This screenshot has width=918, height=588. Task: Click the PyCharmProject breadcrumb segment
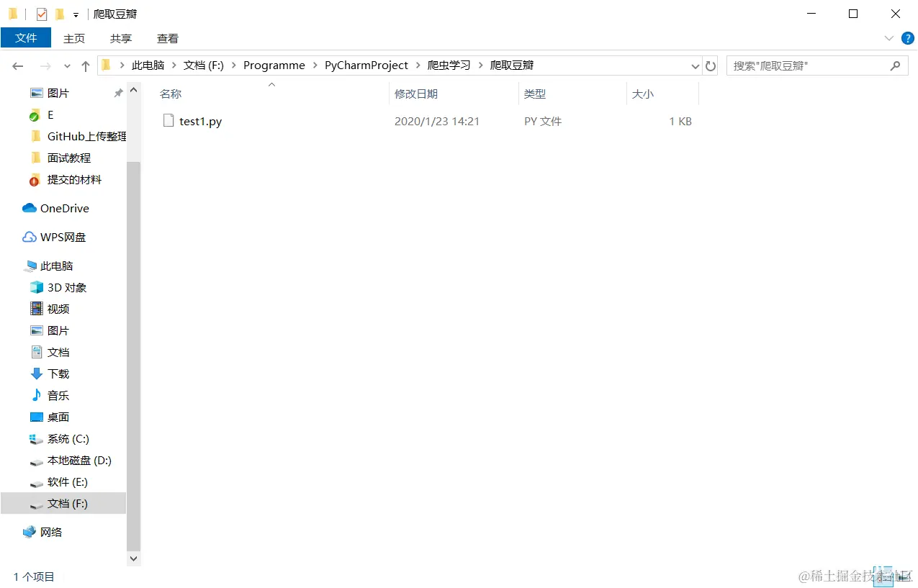(x=366, y=65)
